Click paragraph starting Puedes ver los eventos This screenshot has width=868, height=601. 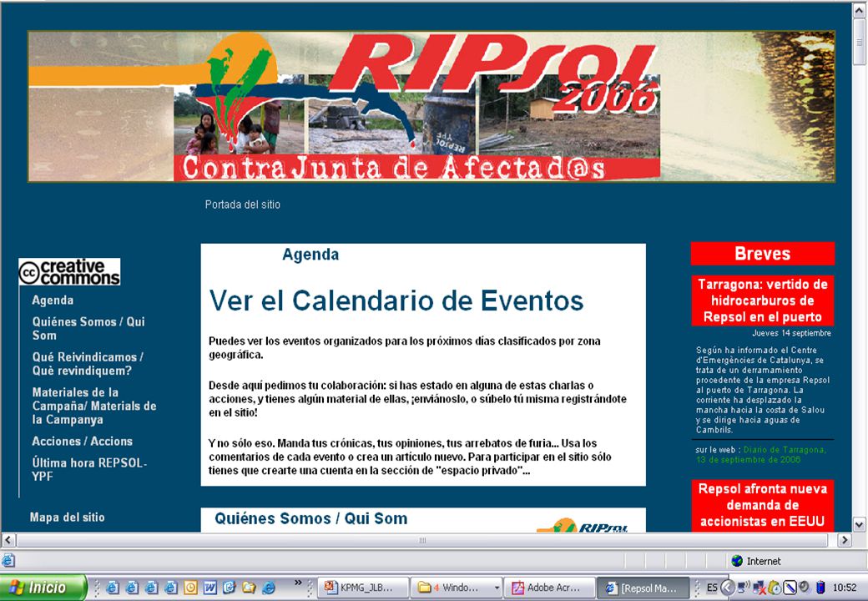(x=405, y=347)
